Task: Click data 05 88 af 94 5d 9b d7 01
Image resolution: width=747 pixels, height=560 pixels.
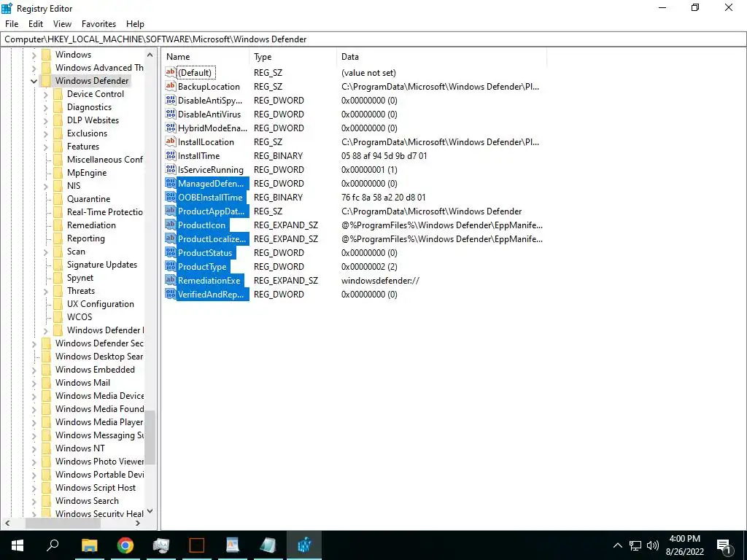Action: (384, 155)
